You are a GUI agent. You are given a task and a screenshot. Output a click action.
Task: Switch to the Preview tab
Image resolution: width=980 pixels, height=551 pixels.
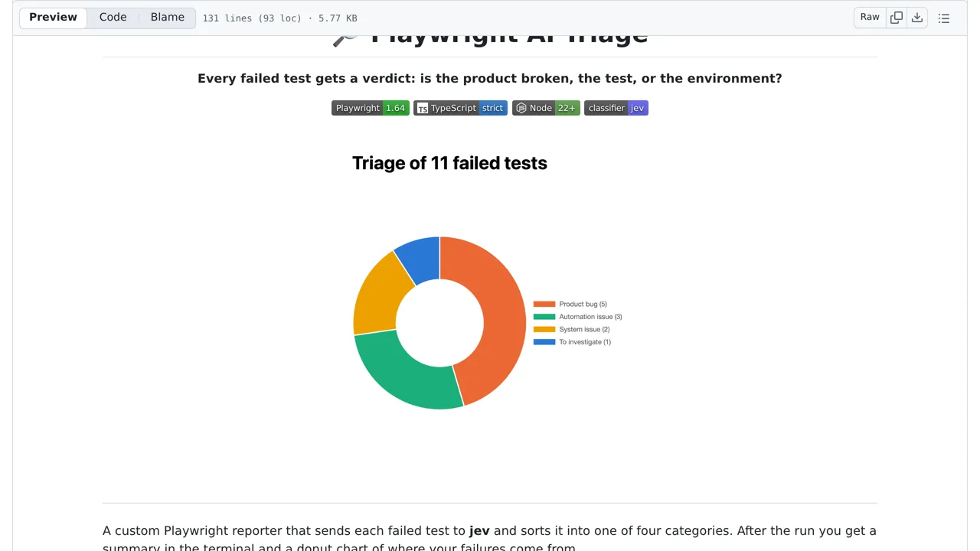click(x=53, y=18)
